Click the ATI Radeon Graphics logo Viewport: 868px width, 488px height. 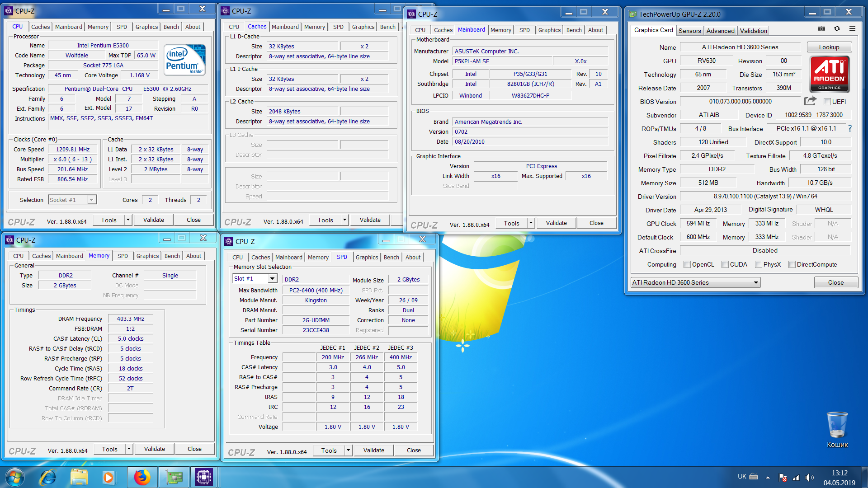[829, 74]
